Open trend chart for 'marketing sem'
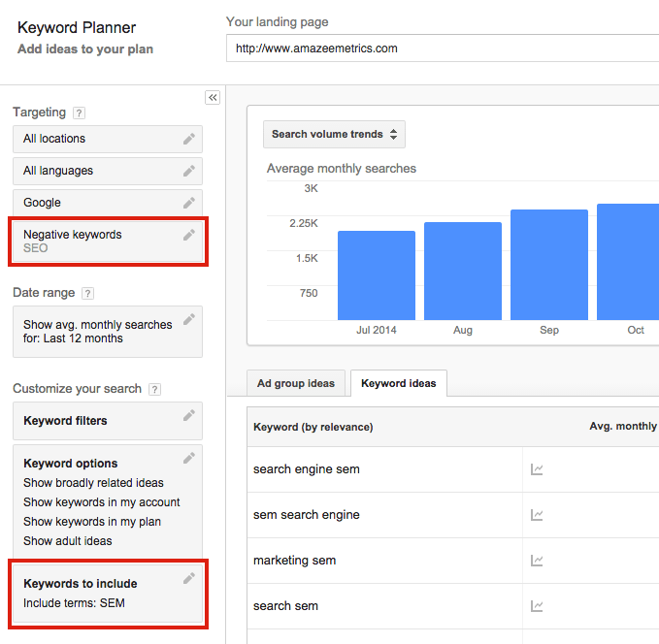The image size is (659, 644). (x=537, y=561)
